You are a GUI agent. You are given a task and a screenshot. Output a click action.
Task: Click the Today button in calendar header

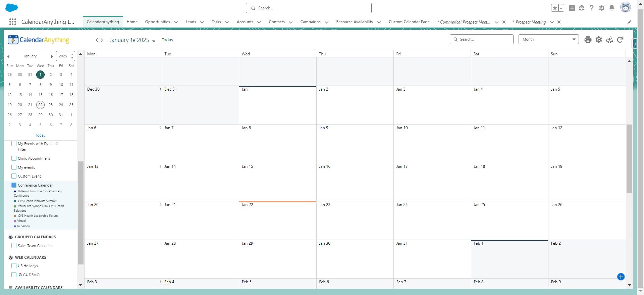[x=167, y=40]
